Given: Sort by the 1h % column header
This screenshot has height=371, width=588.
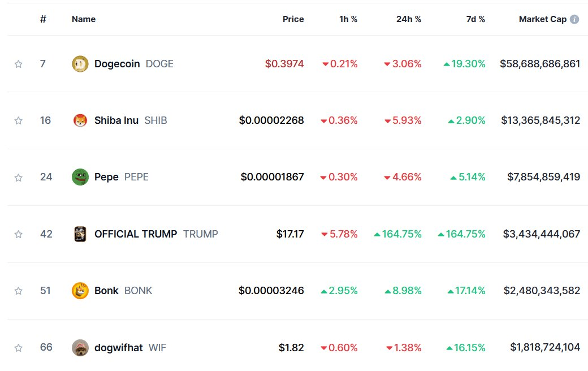Looking at the screenshot, I should click(x=348, y=19).
